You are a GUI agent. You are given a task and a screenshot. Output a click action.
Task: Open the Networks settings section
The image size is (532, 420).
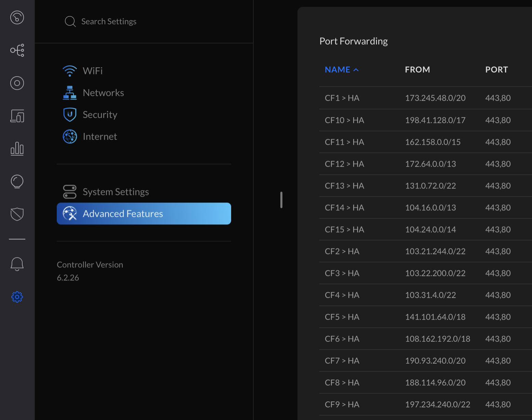(103, 93)
